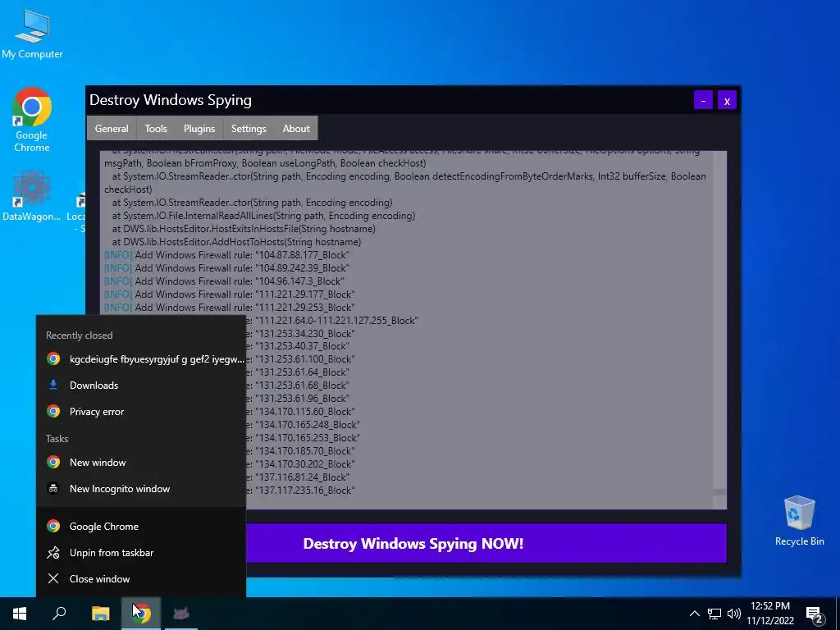This screenshot has height=630, width=840.
Task: Close the Destroy Windows Spying window
Action: [x=727, y=100]
